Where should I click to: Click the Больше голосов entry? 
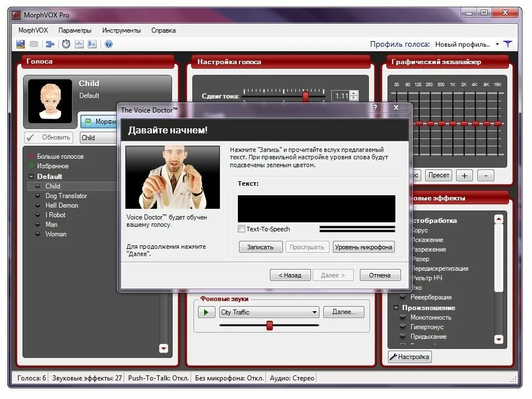[60, 156]
